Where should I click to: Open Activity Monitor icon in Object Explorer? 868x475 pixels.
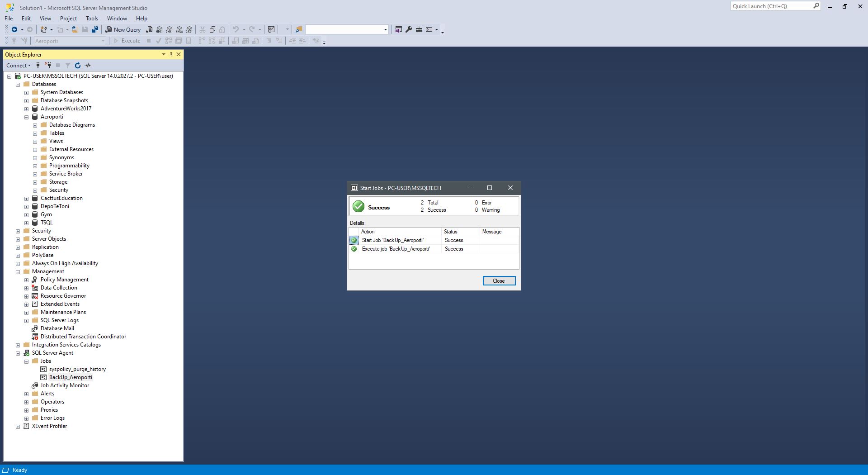point(88,65)
